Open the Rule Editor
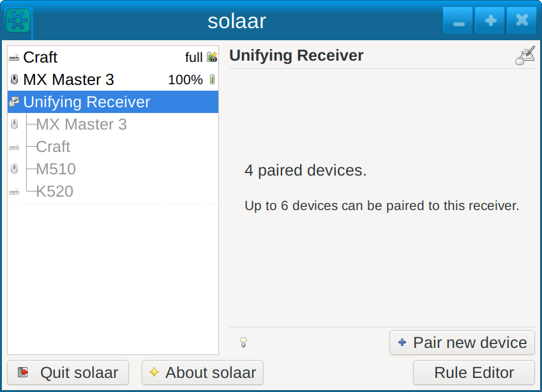The image size is (542, 392). coord(473,372)
